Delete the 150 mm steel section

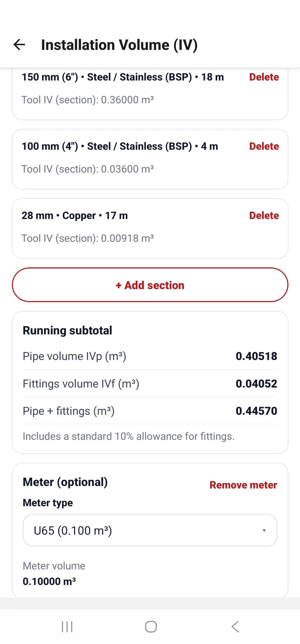264,77
